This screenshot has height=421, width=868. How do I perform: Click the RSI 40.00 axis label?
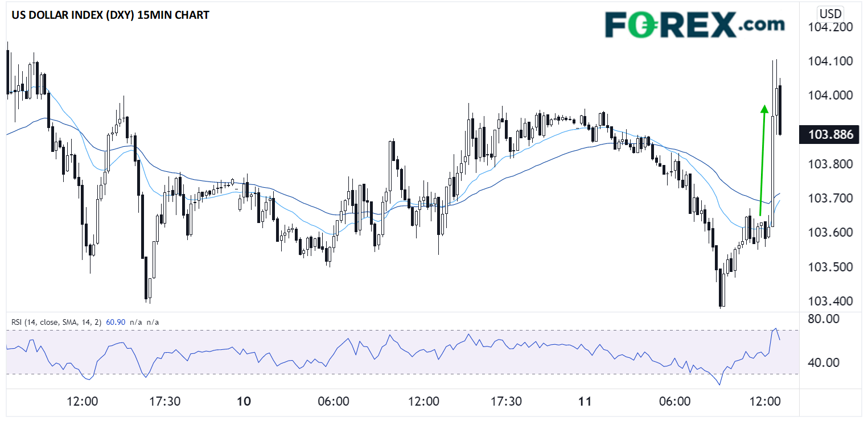coord(823,362)
